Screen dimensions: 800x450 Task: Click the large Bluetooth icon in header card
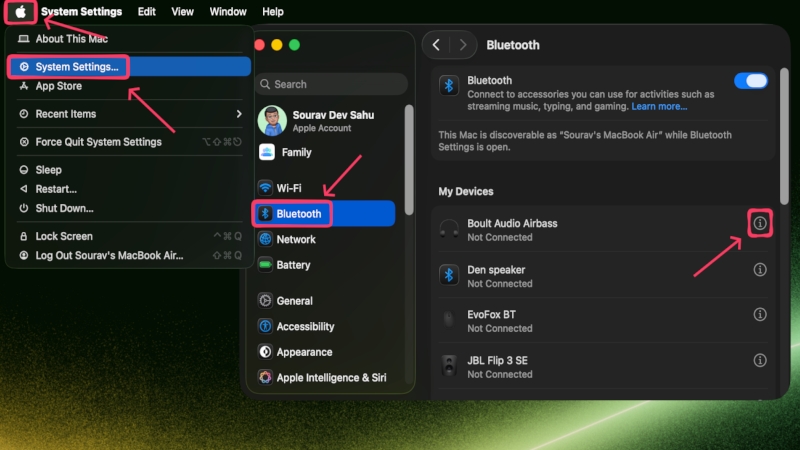click(x=449, y=86)
